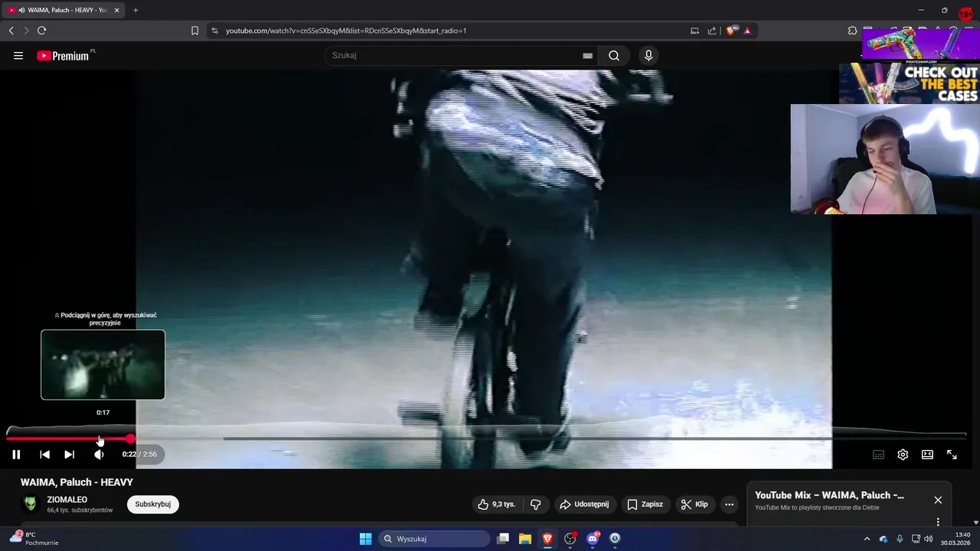Reload the page

pos(41,31)
